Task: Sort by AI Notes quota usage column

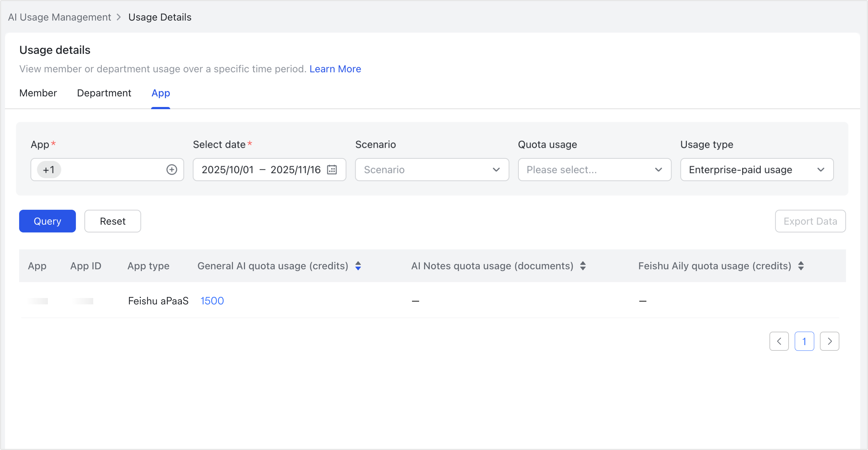Action: click(x=583, y=266)
